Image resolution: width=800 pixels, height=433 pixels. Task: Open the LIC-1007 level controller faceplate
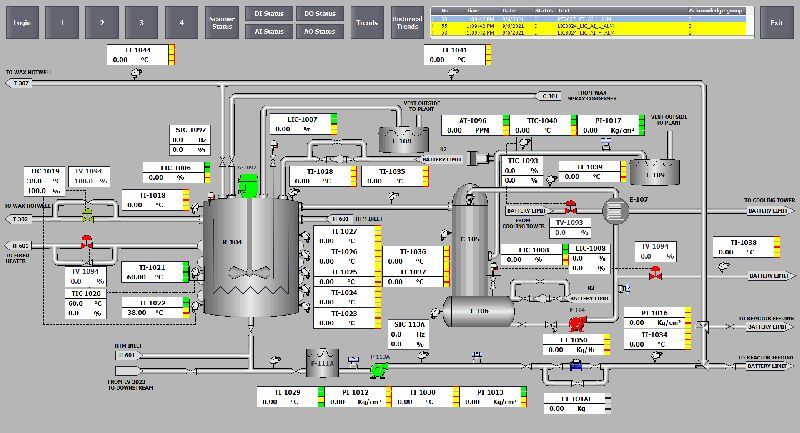click(300, 124)
